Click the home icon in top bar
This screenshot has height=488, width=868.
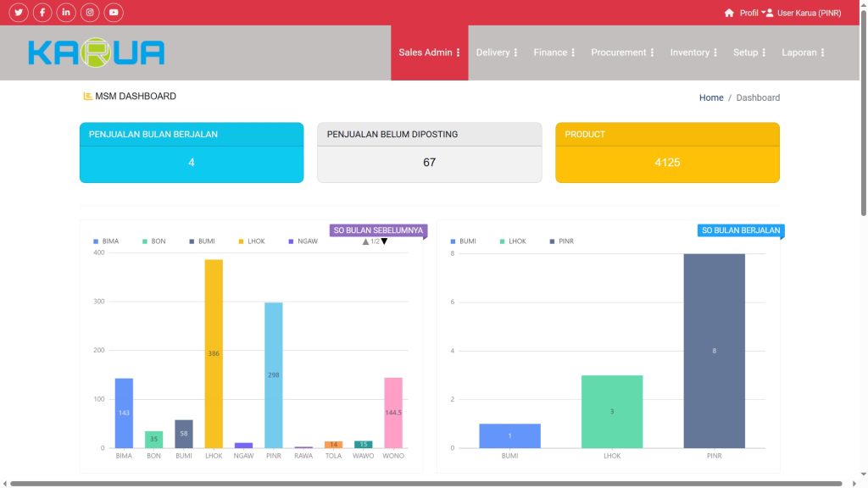point(729,13)
